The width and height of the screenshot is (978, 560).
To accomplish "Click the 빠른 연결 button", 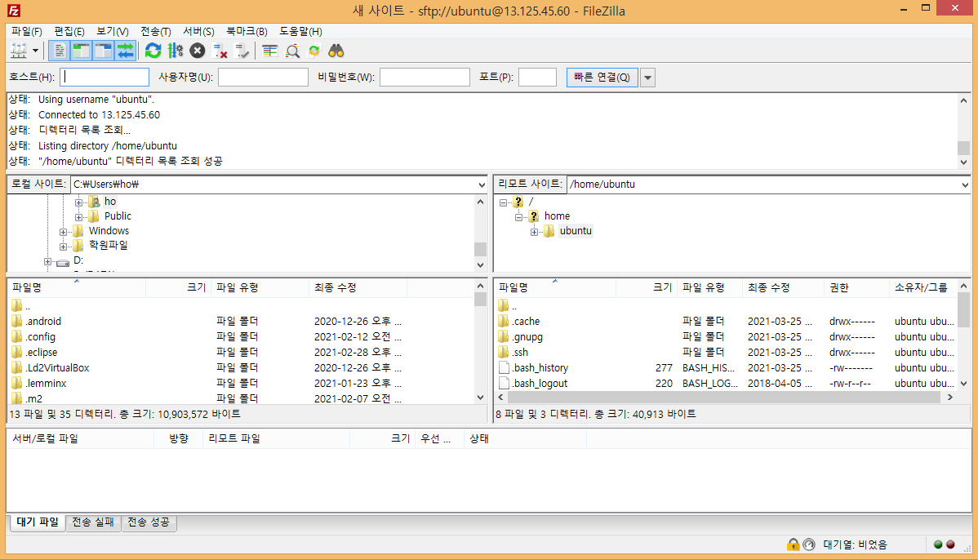I will click(602, 78).
